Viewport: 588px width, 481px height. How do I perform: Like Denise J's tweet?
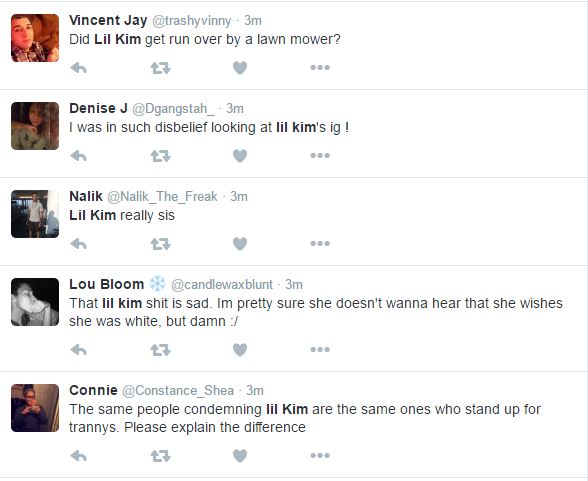(240, 156)
